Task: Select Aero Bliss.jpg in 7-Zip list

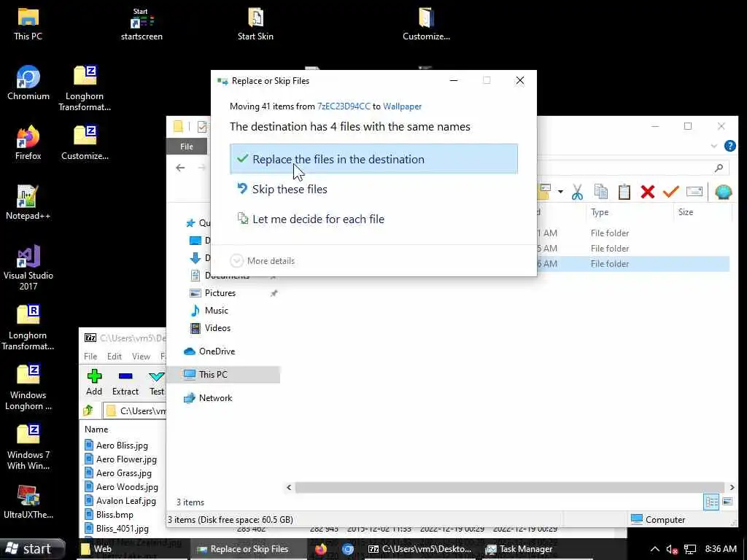Action: coord(122,446)
